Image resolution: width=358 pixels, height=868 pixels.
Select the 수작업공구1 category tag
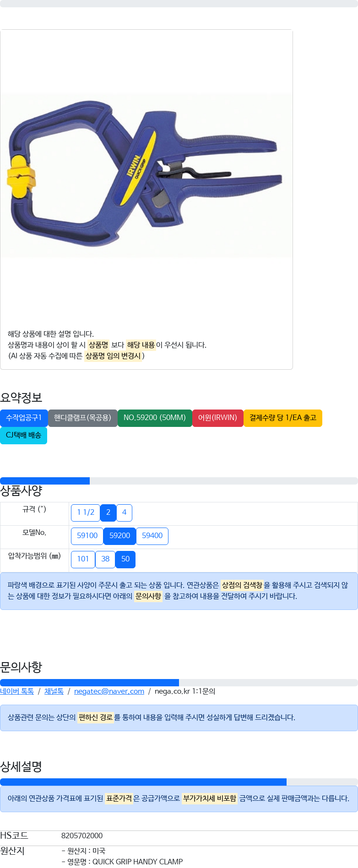click(x=24, y=418)
